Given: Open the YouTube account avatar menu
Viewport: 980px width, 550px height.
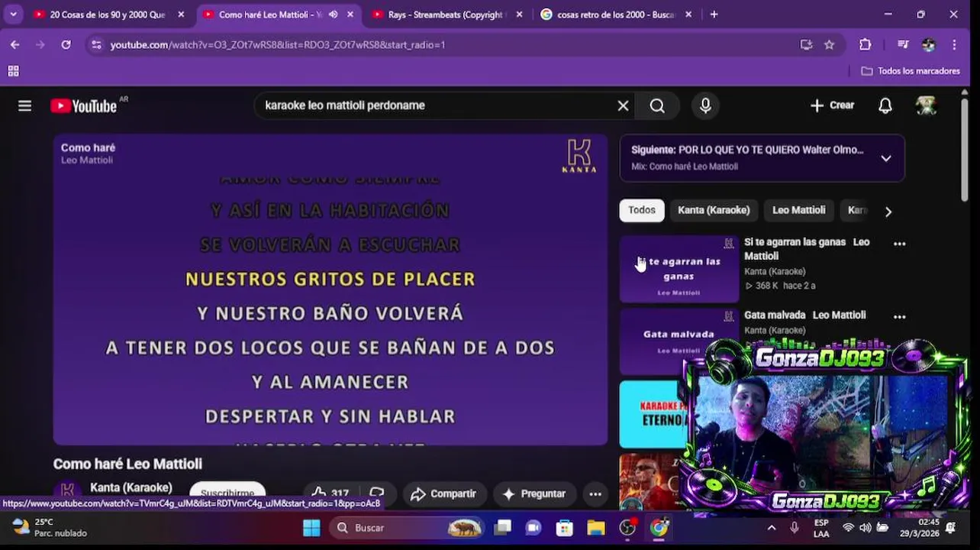Looking at the screenshot, I should (x=926, y=106).
